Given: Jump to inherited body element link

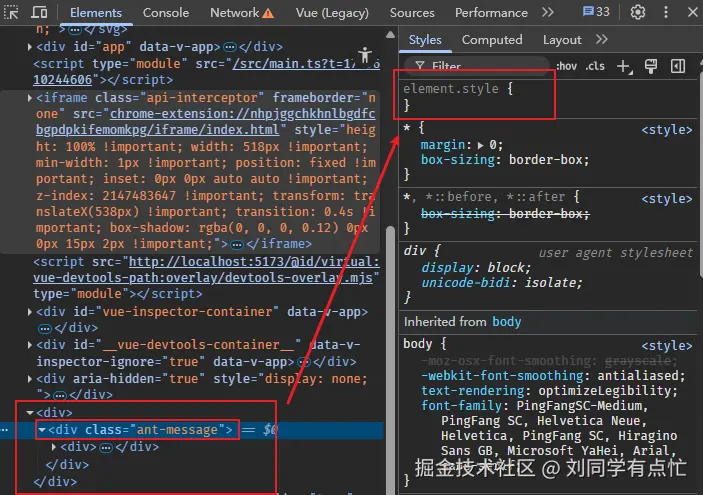Looking at the screenshot, I should pos(507,321).
